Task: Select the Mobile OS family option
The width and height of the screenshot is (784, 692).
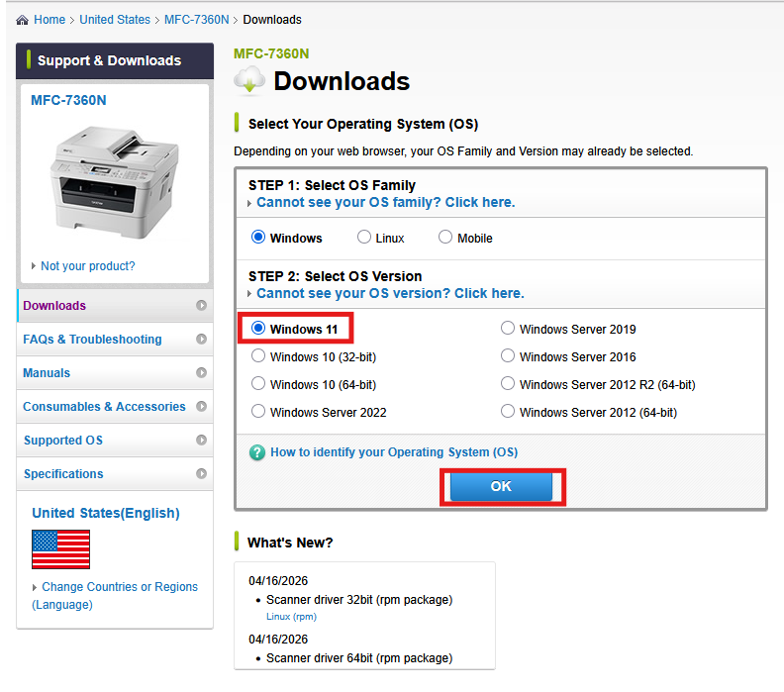Action: [x=445, y=237]
